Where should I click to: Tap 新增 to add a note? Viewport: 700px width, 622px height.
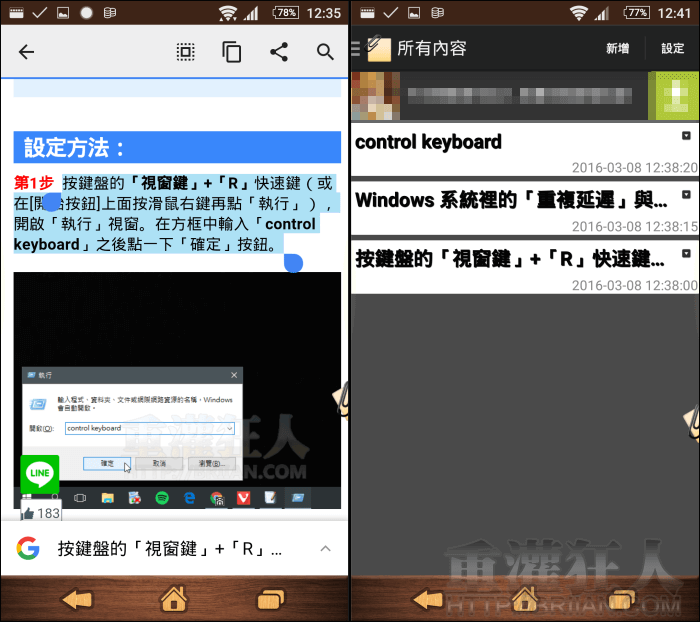click(x=618, y=48)
